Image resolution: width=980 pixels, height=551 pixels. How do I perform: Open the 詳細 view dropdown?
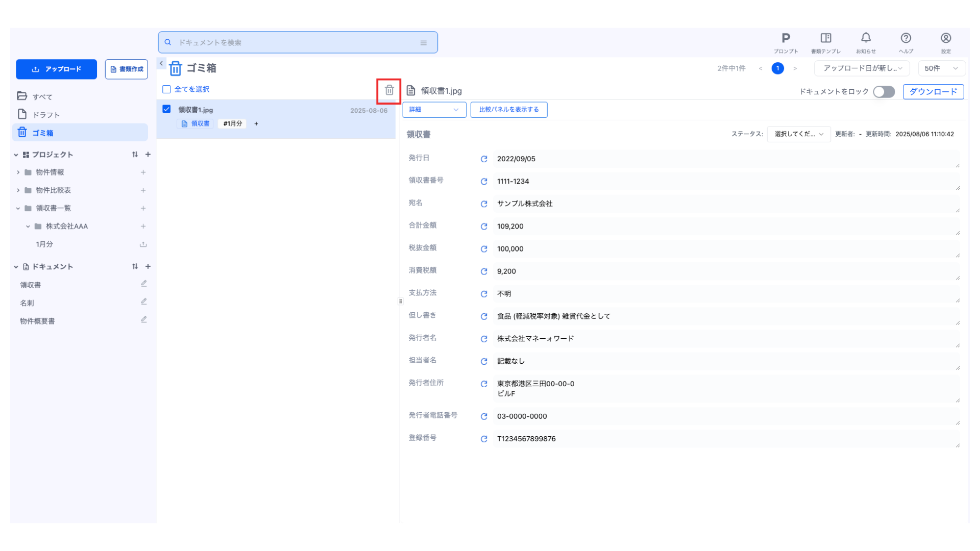434,110
